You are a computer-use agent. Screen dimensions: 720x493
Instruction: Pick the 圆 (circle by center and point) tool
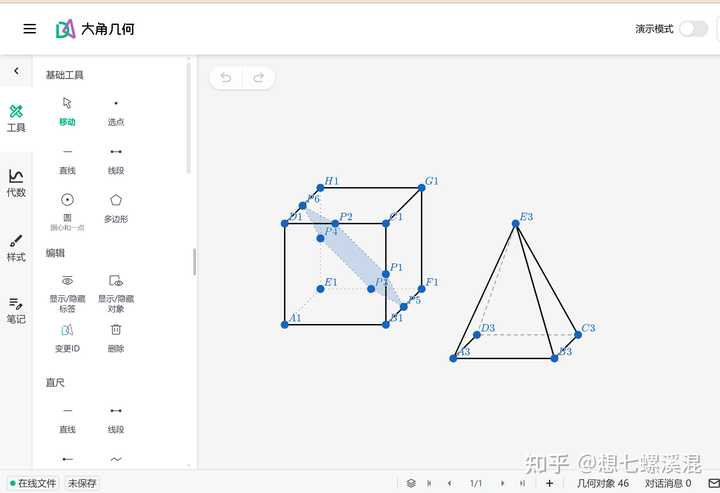point(67,207)
